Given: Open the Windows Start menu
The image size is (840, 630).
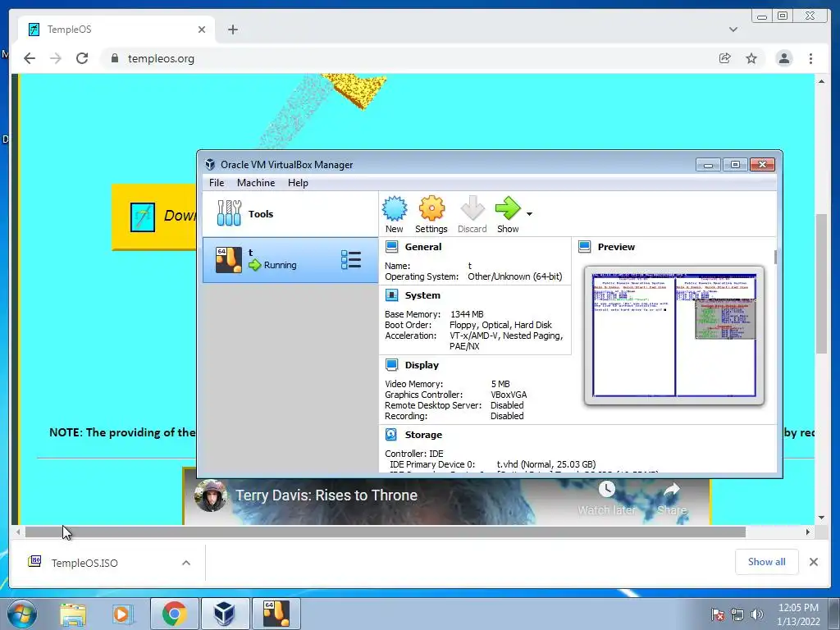Looking at the screenshot, I should (22, 614).
